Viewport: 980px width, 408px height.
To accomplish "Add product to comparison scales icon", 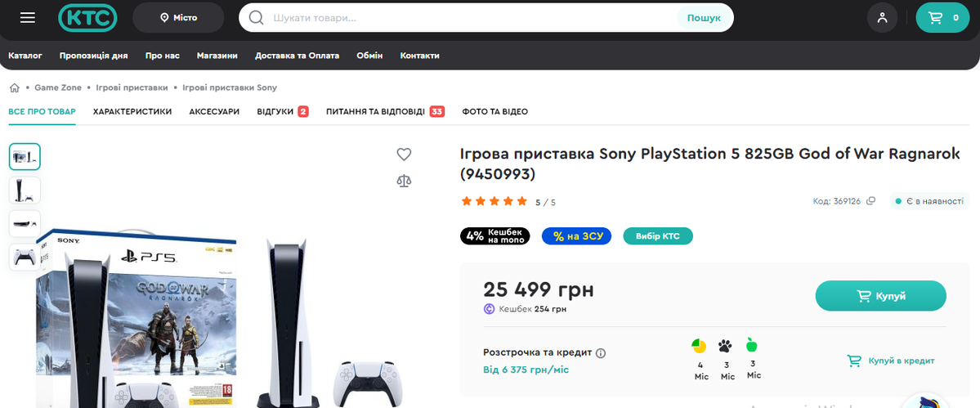I will (x=404, y=180).
